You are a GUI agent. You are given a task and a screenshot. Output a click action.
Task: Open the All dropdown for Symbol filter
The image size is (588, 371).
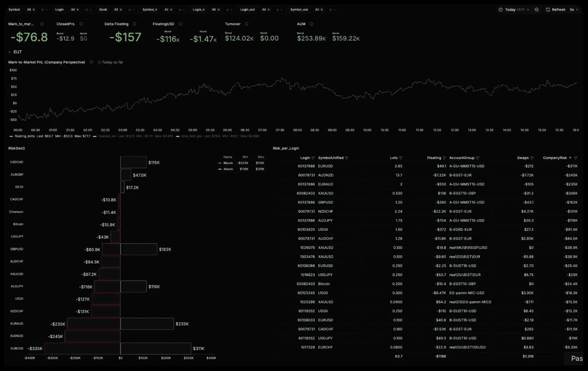[29, 9]
